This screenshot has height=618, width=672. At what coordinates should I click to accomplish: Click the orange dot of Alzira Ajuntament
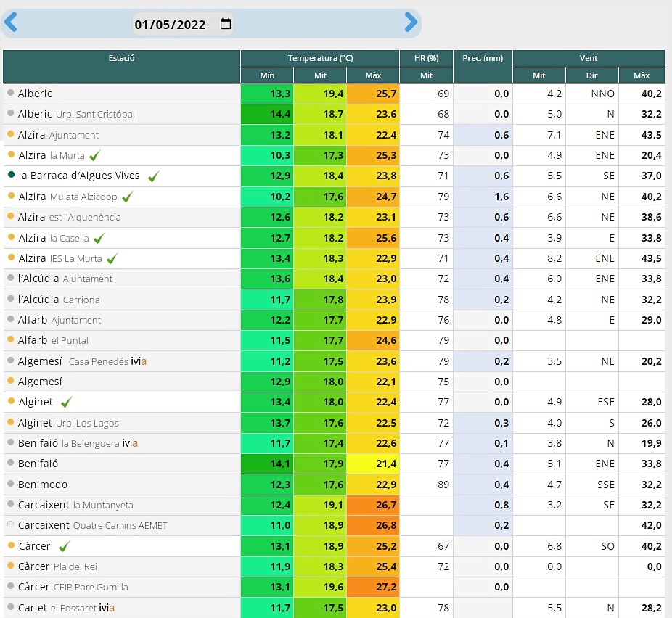pyautogui.click(x=11, y=134)
